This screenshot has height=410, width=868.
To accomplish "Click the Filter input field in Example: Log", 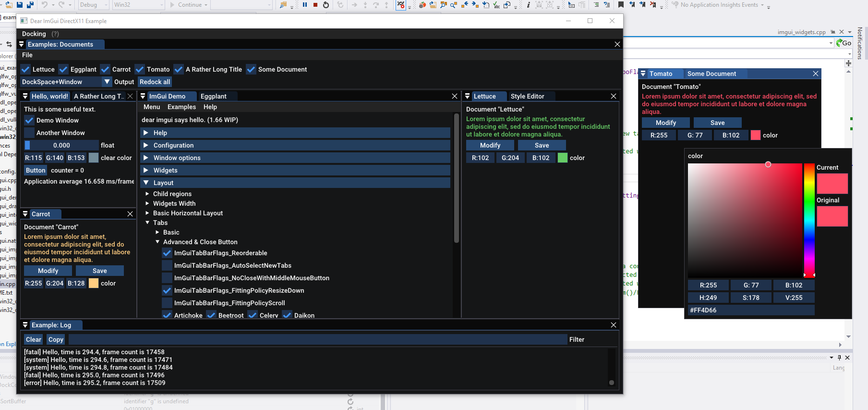I will [x=318, y=339].
